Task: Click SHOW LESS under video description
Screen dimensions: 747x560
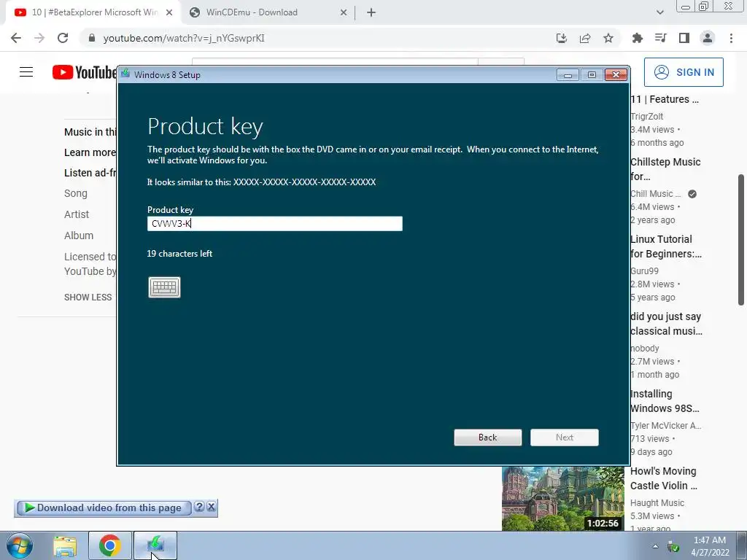Action: pos(88,297)
